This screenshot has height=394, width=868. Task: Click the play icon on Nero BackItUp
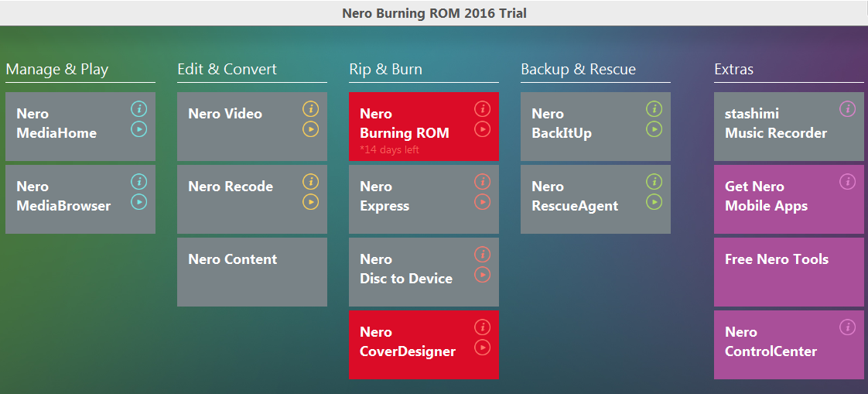pos(654,129)
